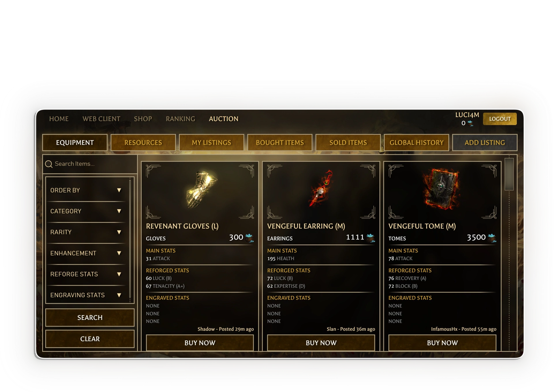Click the Revenant Gloves item image
This screenshot has width=554, height=392.
(201, 190)
